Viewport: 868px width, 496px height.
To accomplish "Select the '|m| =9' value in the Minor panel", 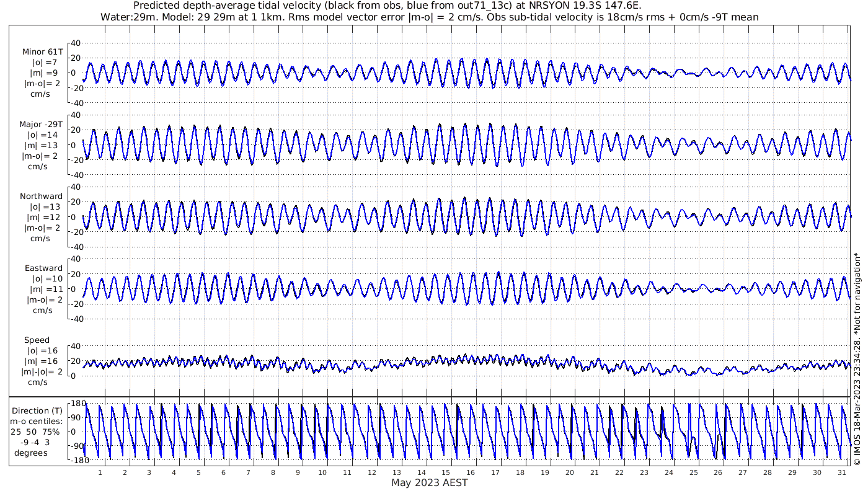I will 45,73.
